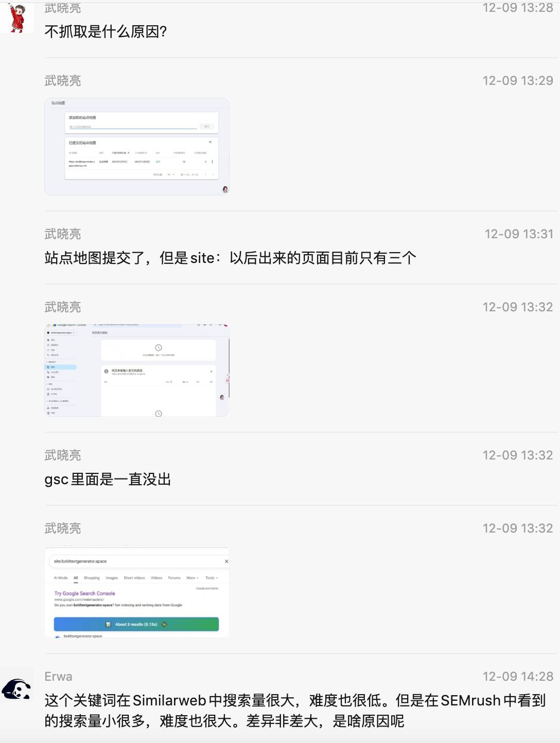Click 武晓亮's red-dress avatar
Screen dimensions: 560x743
[x=17, y=17]
